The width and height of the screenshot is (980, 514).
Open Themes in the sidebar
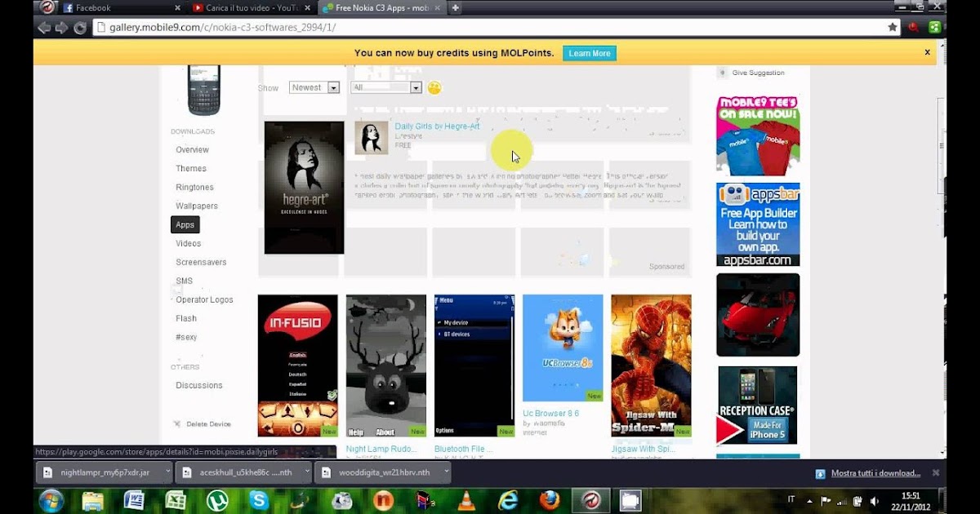(x=191, y=169)
